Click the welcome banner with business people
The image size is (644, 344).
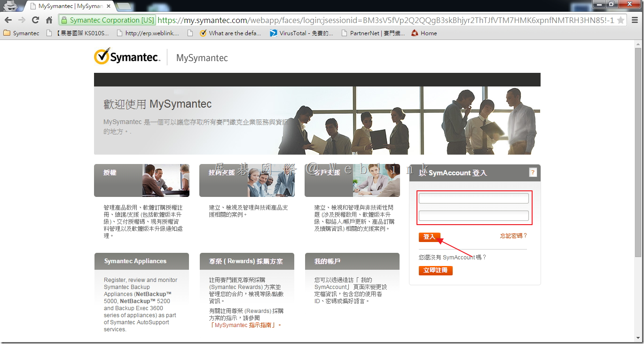[x=317, y=120]
